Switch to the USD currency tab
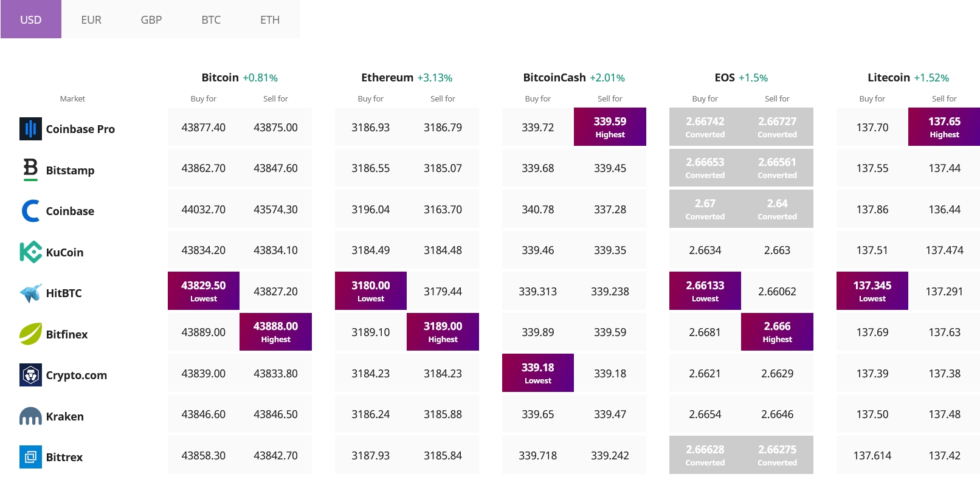The width and height of the screenshot is (980, 477). (x=31, y=19)
